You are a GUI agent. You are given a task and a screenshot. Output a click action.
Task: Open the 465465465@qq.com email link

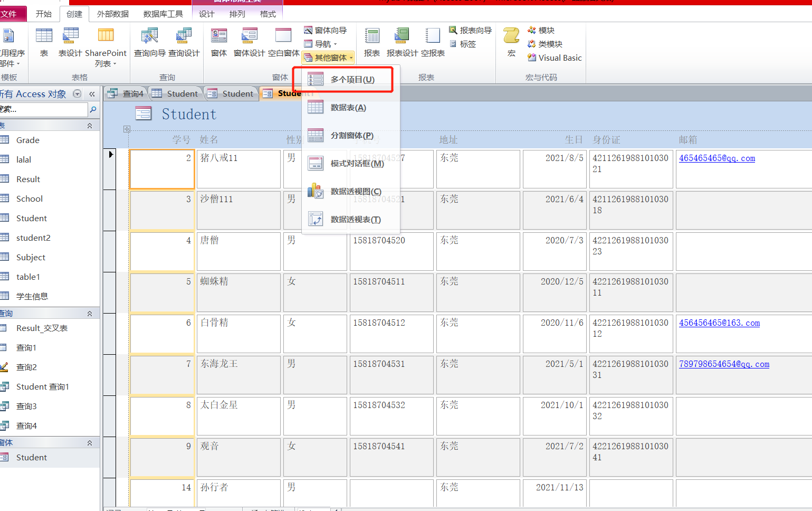pos(717,158)
